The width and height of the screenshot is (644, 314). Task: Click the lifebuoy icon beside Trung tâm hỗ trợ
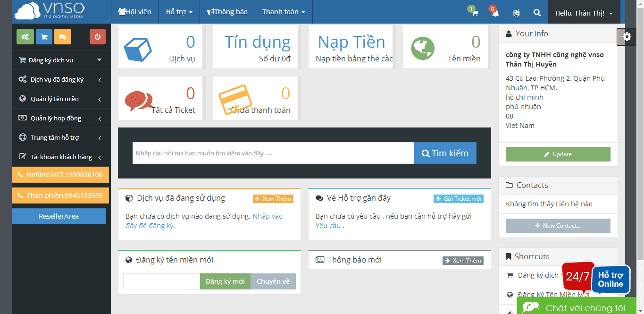(x=22, y=137)
